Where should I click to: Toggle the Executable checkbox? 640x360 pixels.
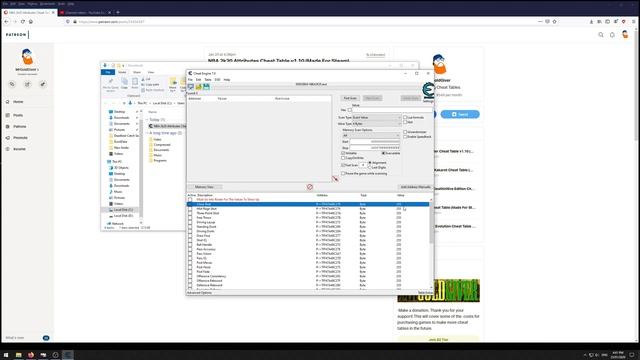click(x=383, y=153)
